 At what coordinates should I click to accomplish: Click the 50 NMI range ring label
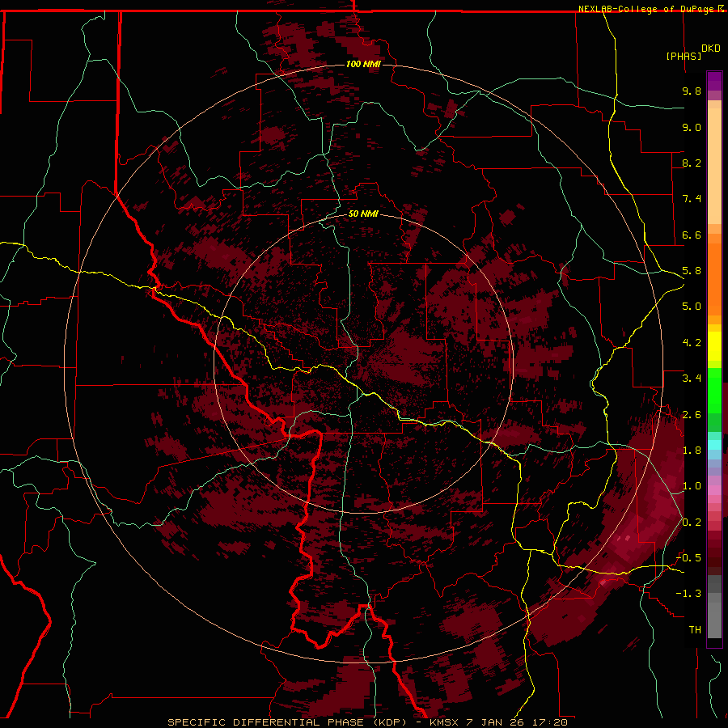(x=363, y=214)
